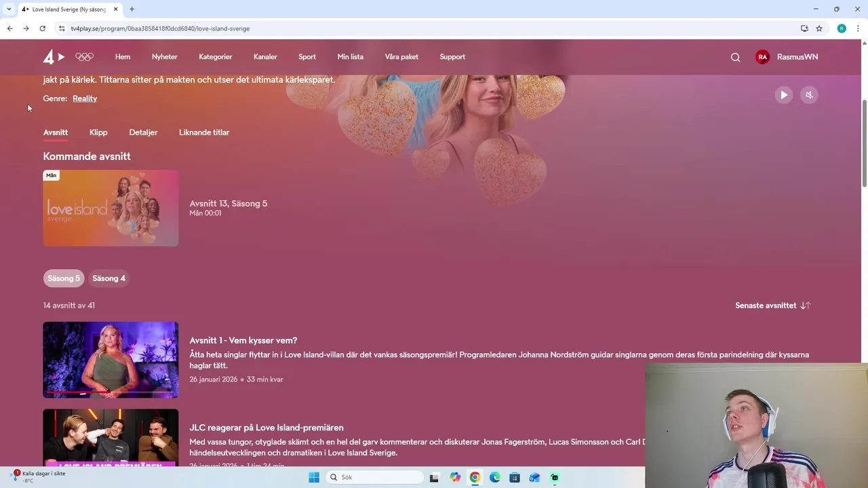Open Nyheter in navigation
The image size is (868, 488).
[165, 57]
